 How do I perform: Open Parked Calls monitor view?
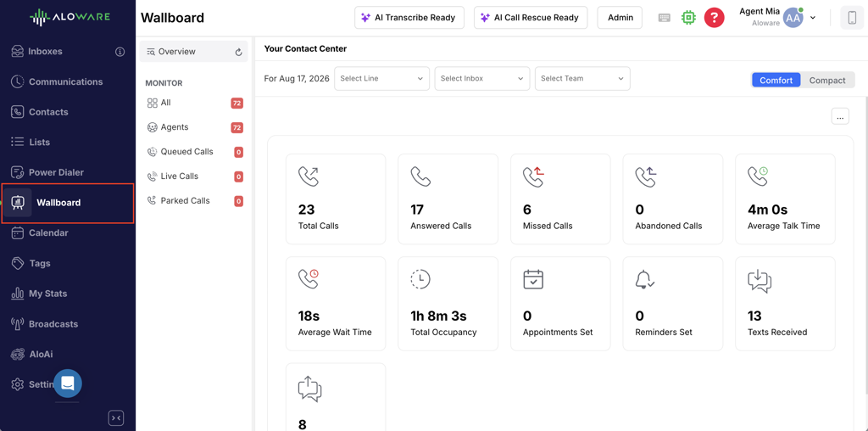[x=194, y=200]
